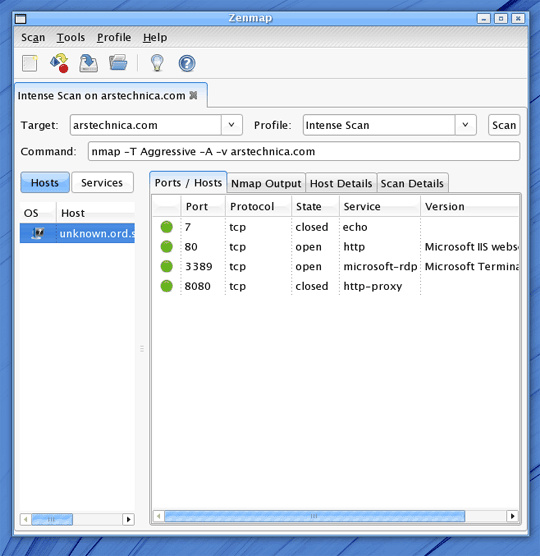Image resolution: width=540 pixels, height=556 pixels.
Task: Switch to the Host Details tab
Action: point(341,183)
